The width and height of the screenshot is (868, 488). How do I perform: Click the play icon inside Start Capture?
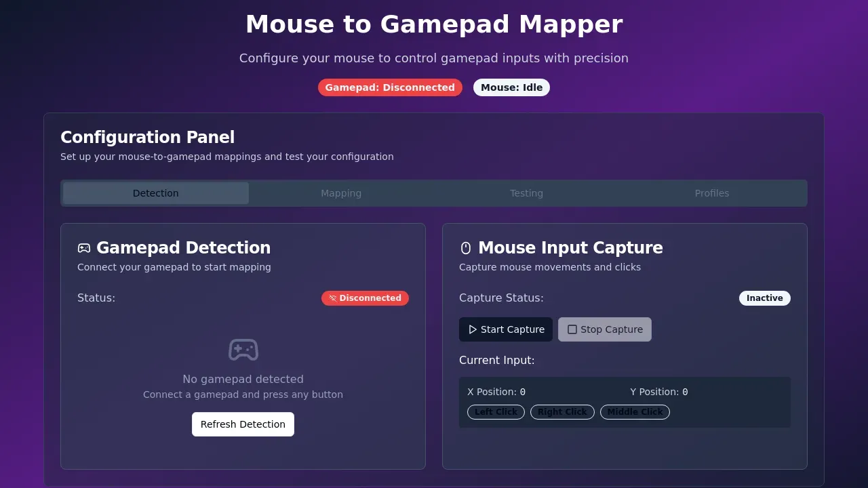[x=473, y=329]
